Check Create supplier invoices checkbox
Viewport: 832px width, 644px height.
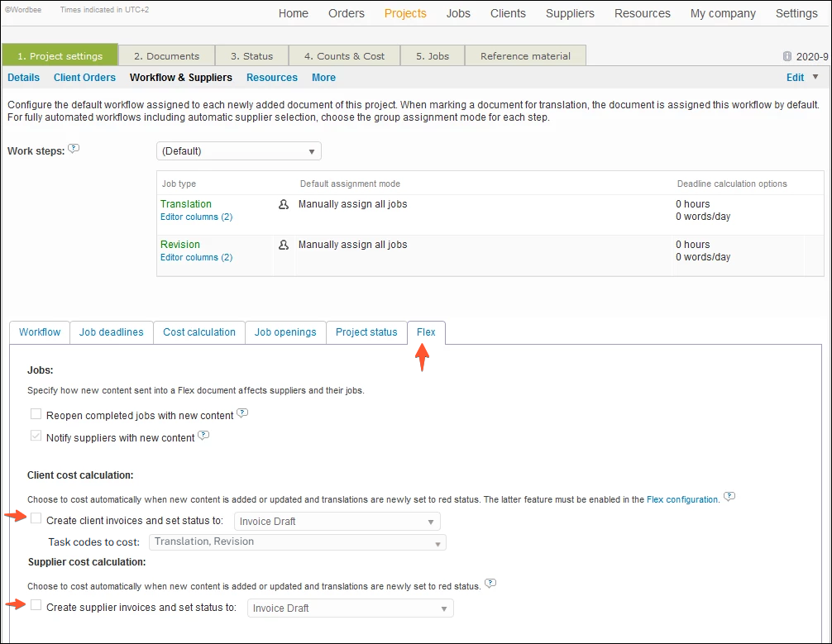coord(36,606)
